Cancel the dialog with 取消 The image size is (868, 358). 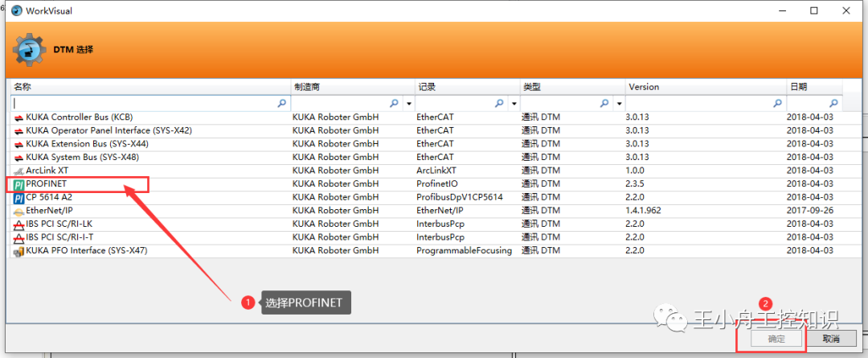pos(831,339)
